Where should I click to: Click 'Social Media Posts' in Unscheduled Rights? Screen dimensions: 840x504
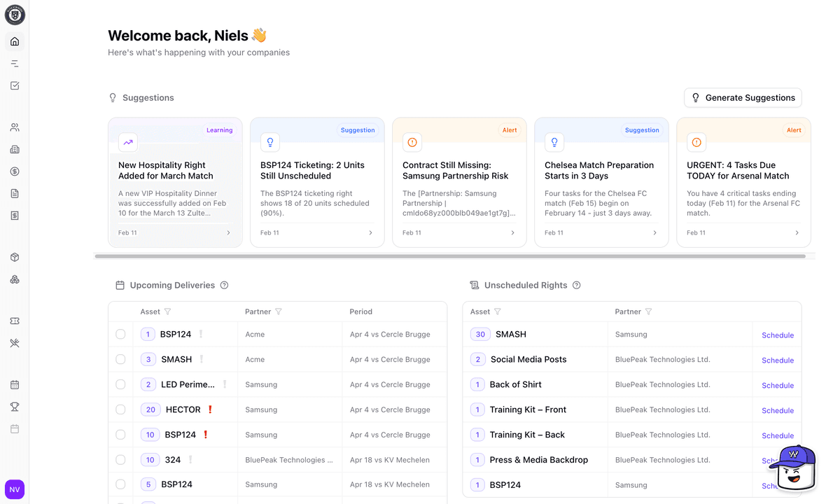click(528, 359)
